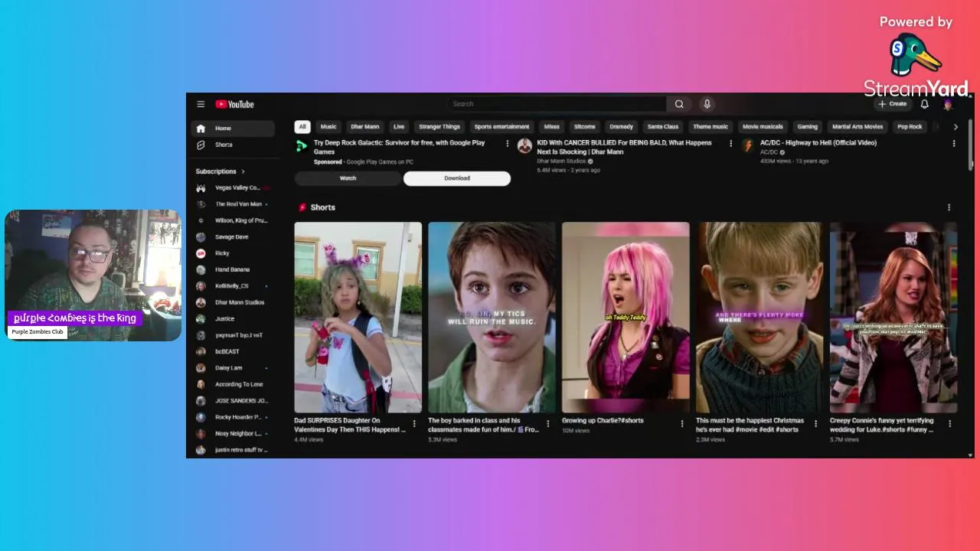Open KID With CANCER BULLIED video title

(624, 148)
